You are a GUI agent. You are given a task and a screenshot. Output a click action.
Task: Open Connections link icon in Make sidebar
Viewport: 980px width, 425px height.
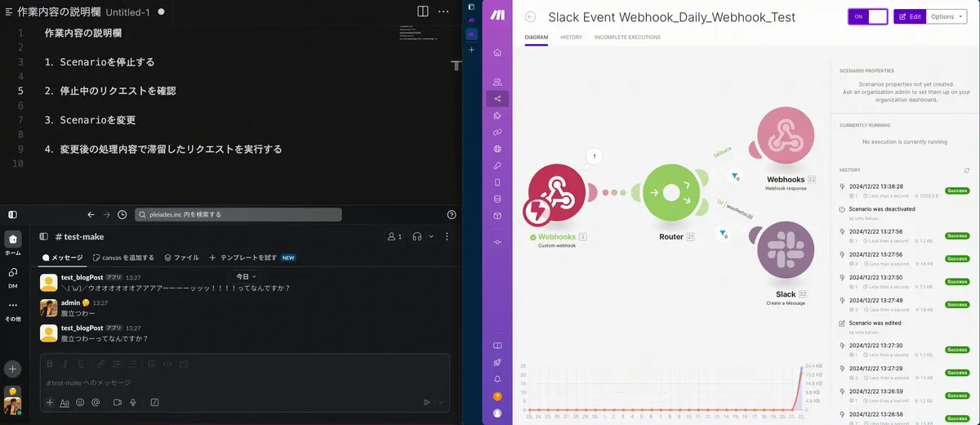(497, 132)
